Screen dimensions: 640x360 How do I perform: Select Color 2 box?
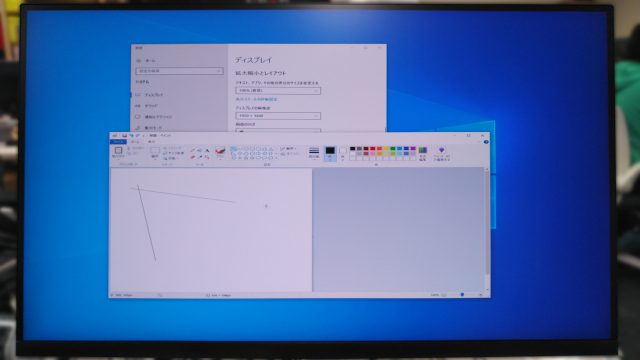pos(342,153)
